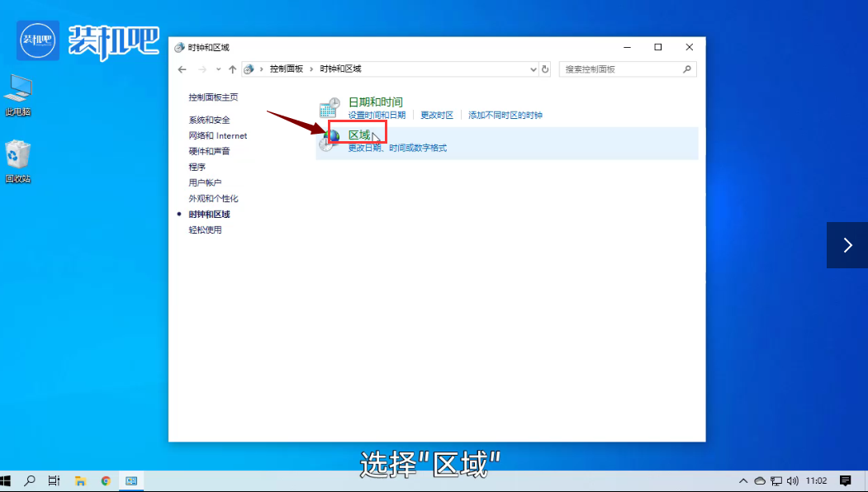Image resolution: width=868 pixels, height=492 pixels.
Task: Go back using the Back arrow
Action: [183, 69]
